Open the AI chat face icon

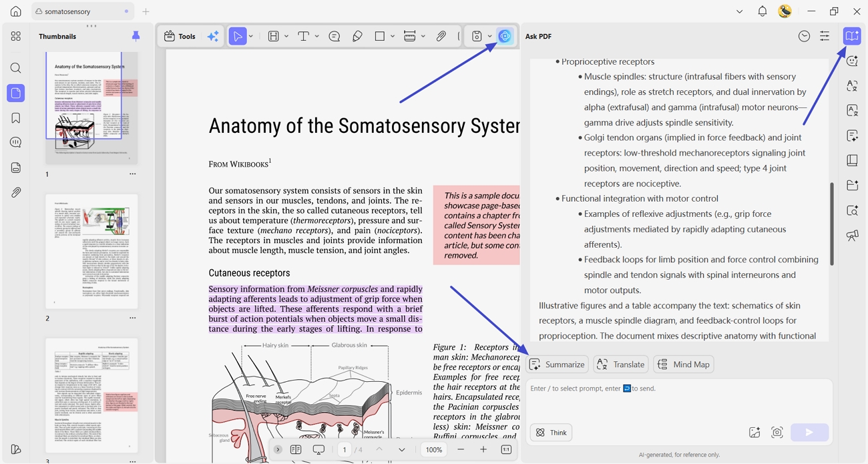tap(852, 61)
